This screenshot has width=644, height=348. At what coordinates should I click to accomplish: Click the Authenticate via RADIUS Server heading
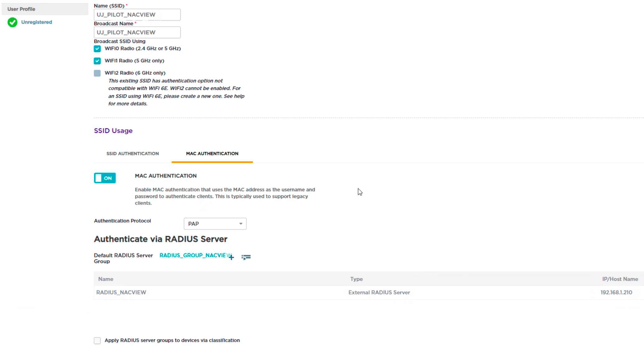[x=161, y=239]
